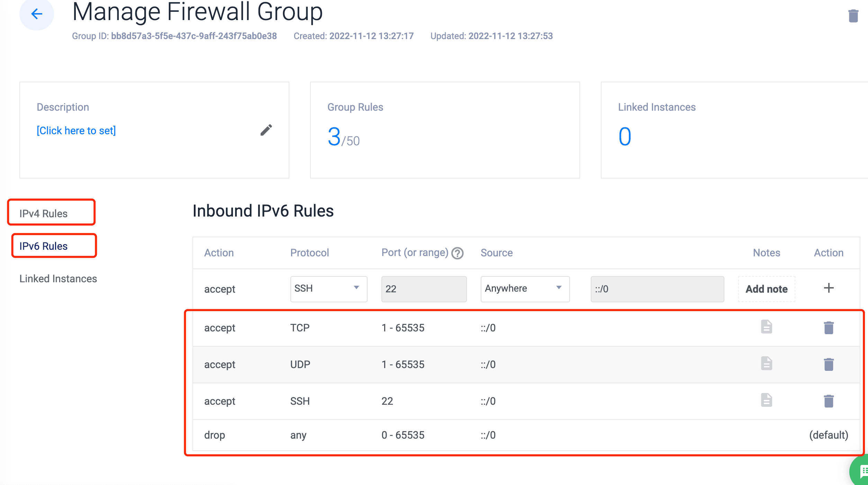Viewport: 868px width, 485px height.
Task: Go back using the blue arrow button
Action: [37, 14]
